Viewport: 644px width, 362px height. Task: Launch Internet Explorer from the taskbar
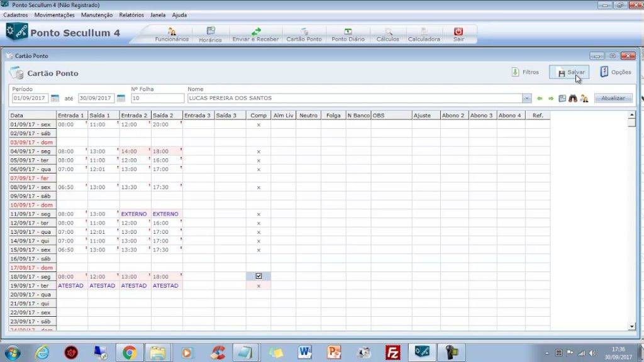[42, 353]
